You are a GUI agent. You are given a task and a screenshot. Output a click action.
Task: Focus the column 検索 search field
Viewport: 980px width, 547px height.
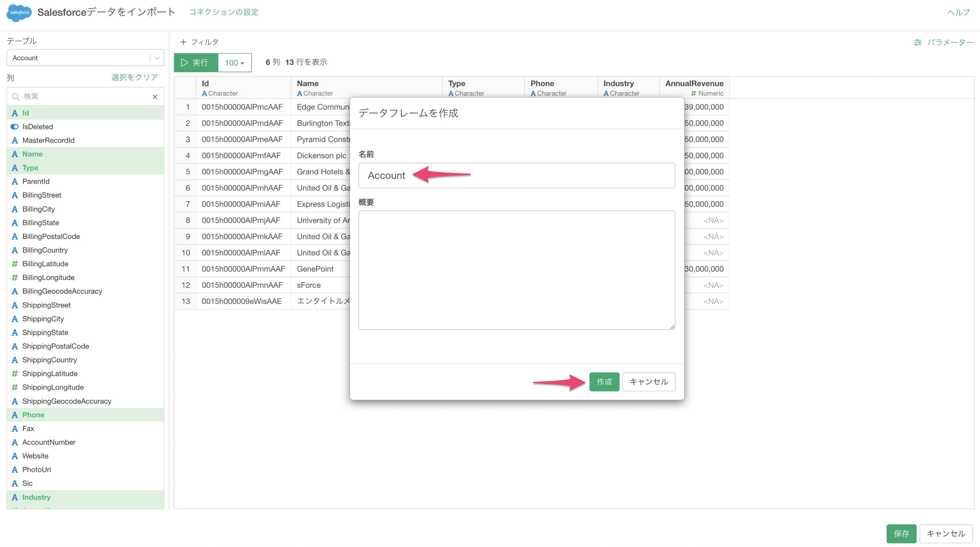86,96
